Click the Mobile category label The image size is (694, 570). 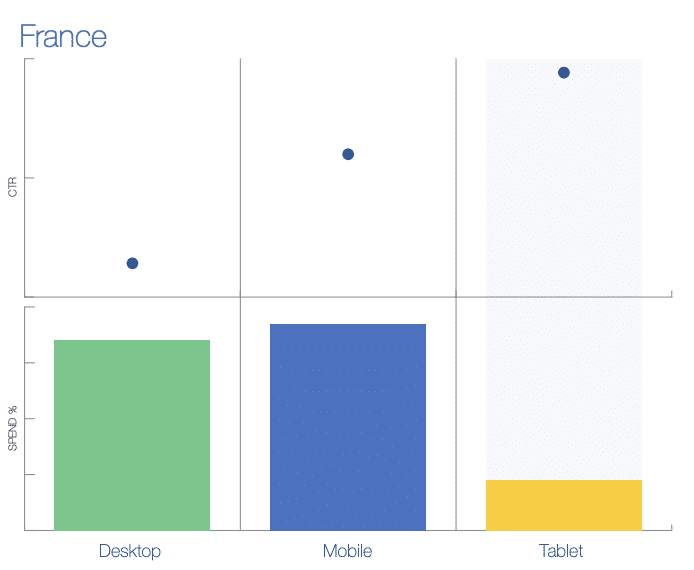pos(347,551)
